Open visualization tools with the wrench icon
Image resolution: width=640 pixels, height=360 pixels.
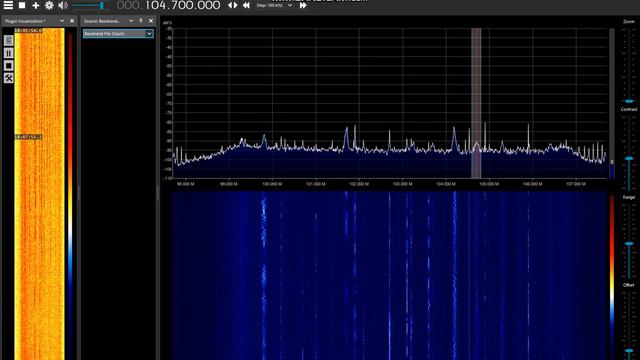[9, 78]
